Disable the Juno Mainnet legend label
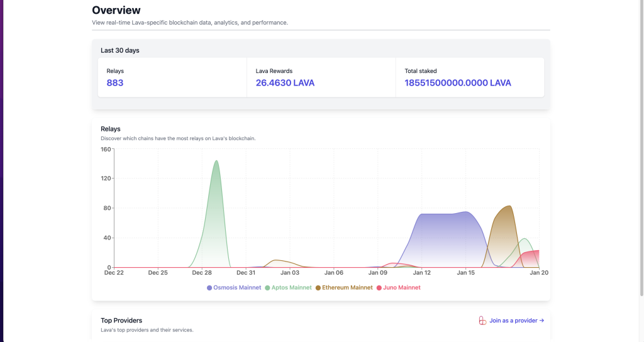Viewport: 644px width, 342px height. coord(402,288)
